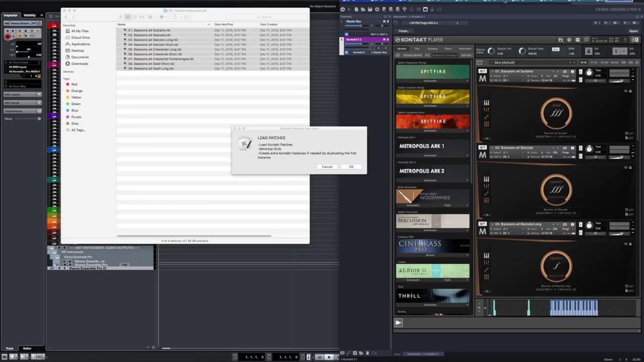
Task: Mute the Master Bus channel
Action: pyautogui.click(x=384, y=22)
